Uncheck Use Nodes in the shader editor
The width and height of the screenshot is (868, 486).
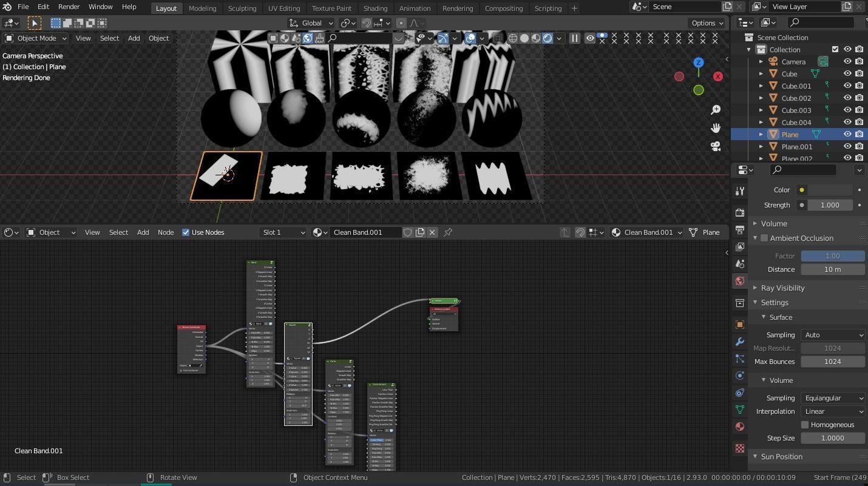coord(186,232)
